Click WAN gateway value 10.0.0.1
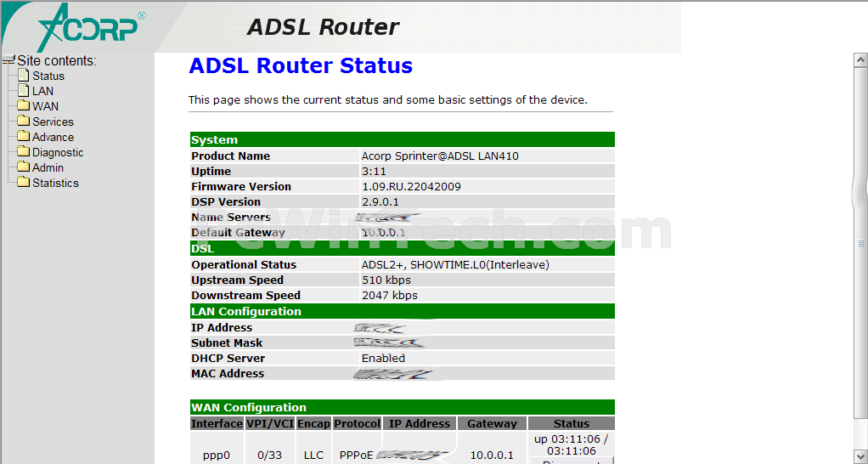 [x=492, y=456]
